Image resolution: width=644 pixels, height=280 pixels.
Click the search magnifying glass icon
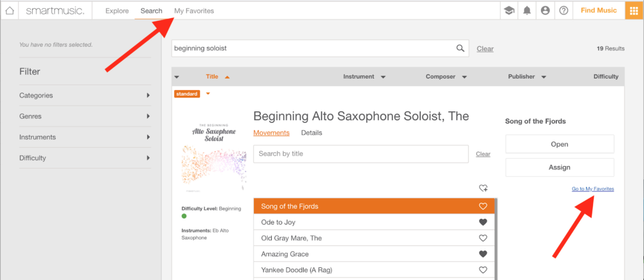tap(460, 48)
